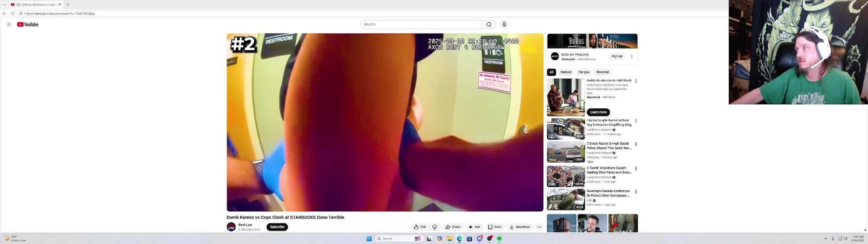This screenshot has width=868, height=244.
Task: Click the Share button
Action: click(453, 227)
